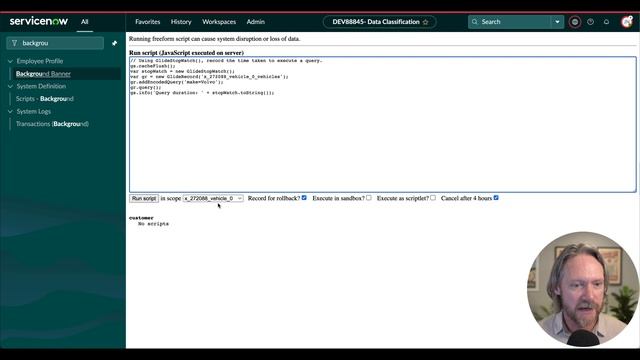The width and height of the screenshot is (640, 360).
Task: Pin the navigator menu with the pin icon
Action: 115,43
